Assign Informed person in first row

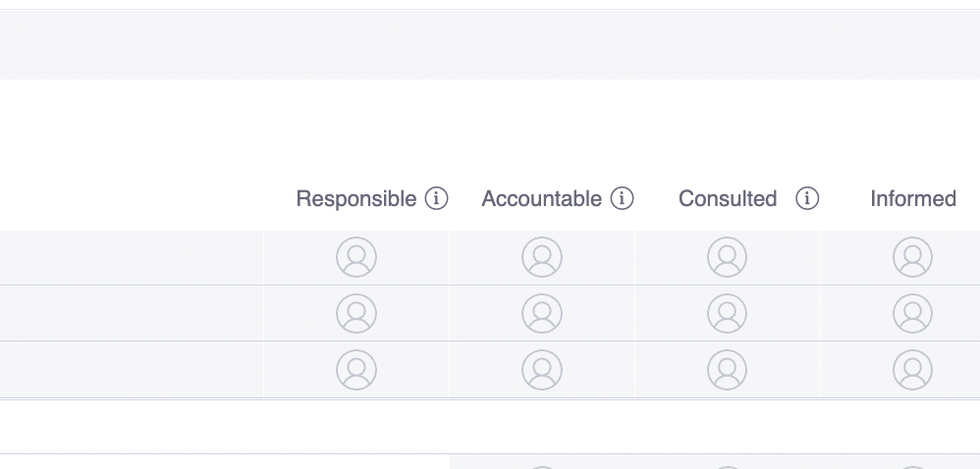point(912,257)
